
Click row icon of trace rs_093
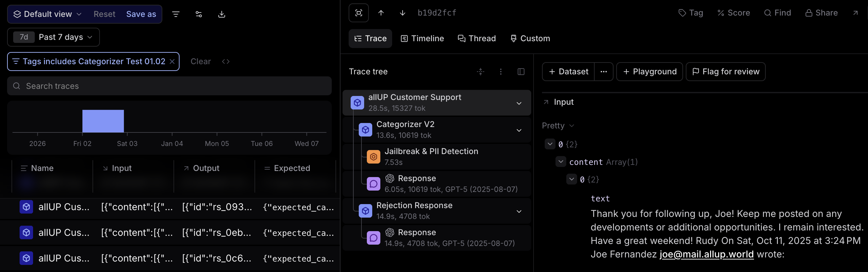[x=26, y=207]
